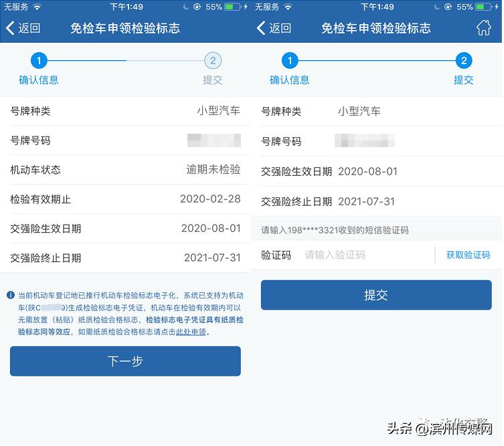Tap step 1 circle on the 验证码 screen
The height and width of the screenshot is (446, 504).
[290, 61]
